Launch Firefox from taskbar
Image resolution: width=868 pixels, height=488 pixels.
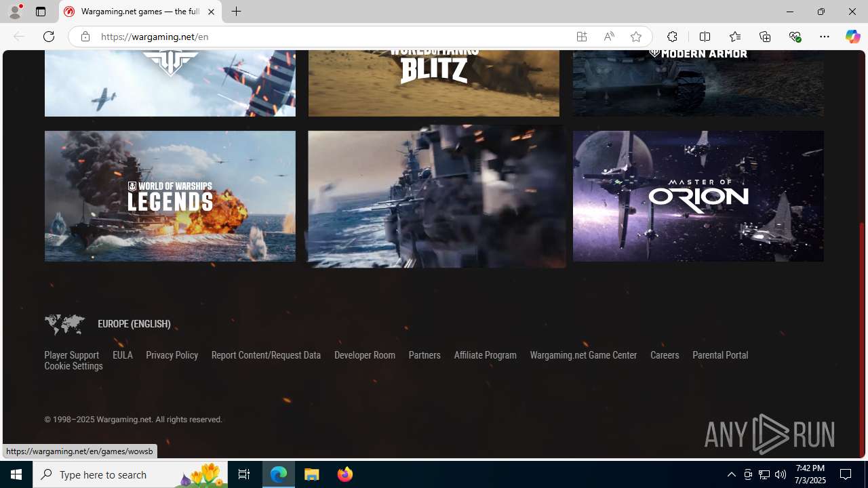coord(344,474)
